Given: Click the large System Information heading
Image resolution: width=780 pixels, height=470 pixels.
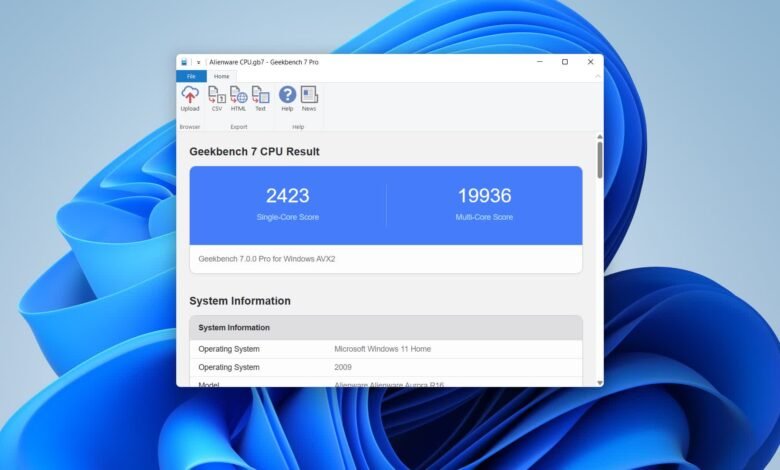Looking at the screenshot, I should pyautogui.click(x=240, y=301).
